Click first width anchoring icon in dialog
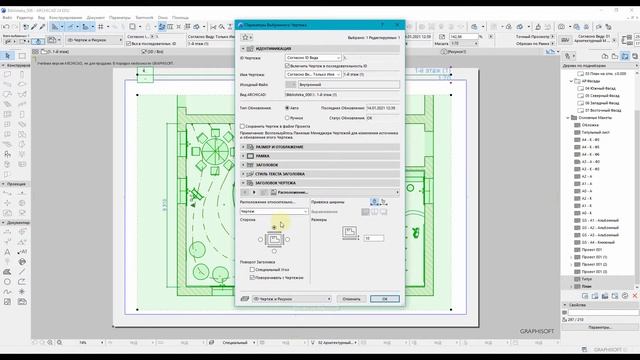Image resolution: width=640 pixels, height=360 pixels. [374, 202]
